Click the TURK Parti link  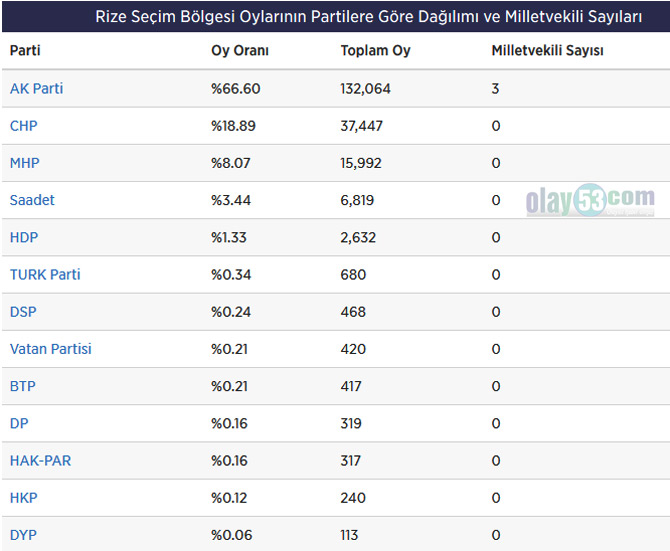[45, 275]
